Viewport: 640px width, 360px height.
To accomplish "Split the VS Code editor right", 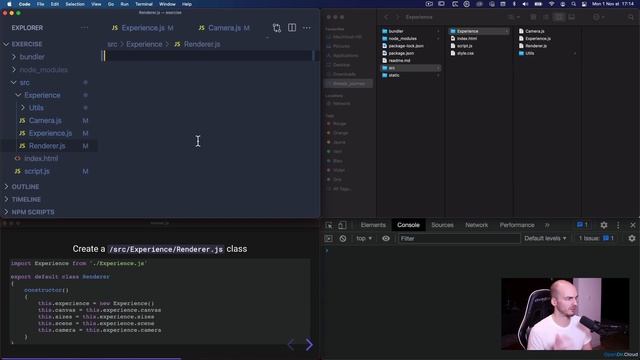I will click(x=292, y=27).
